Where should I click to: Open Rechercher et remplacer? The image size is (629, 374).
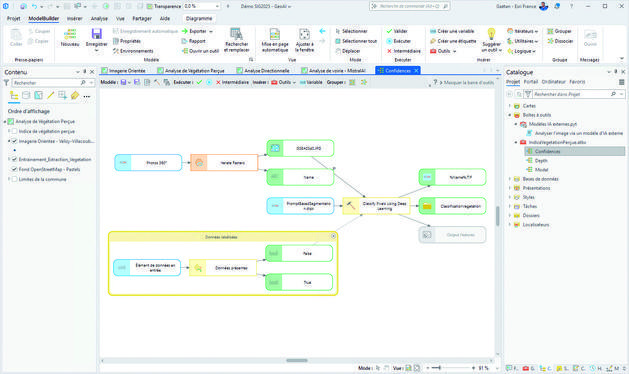[x=237, y=40]
